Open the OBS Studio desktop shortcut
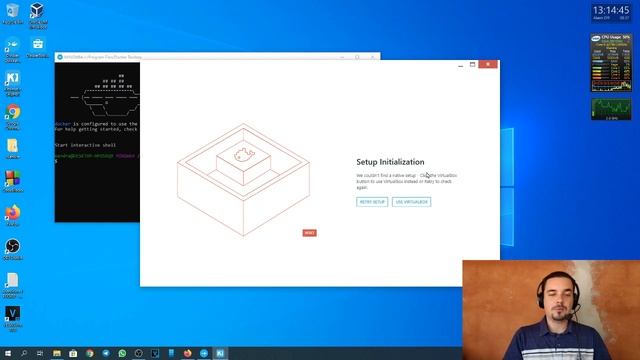The height and width of the screenshot is (360, 640). (x=12, y=249)
